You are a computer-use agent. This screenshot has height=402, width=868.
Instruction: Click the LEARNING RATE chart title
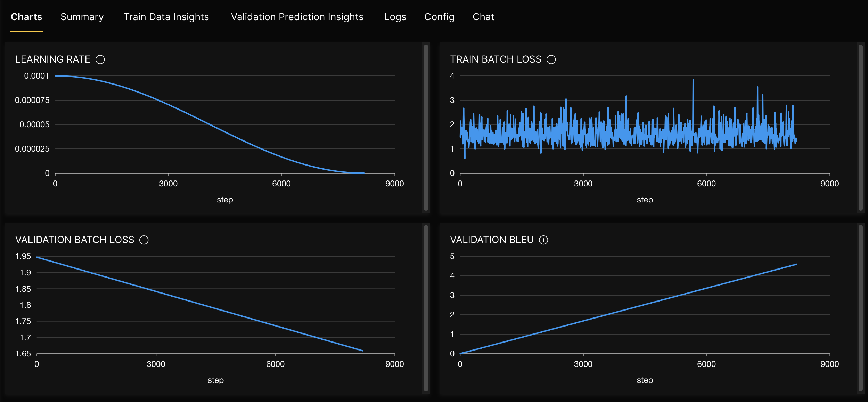tap(53, 59)
